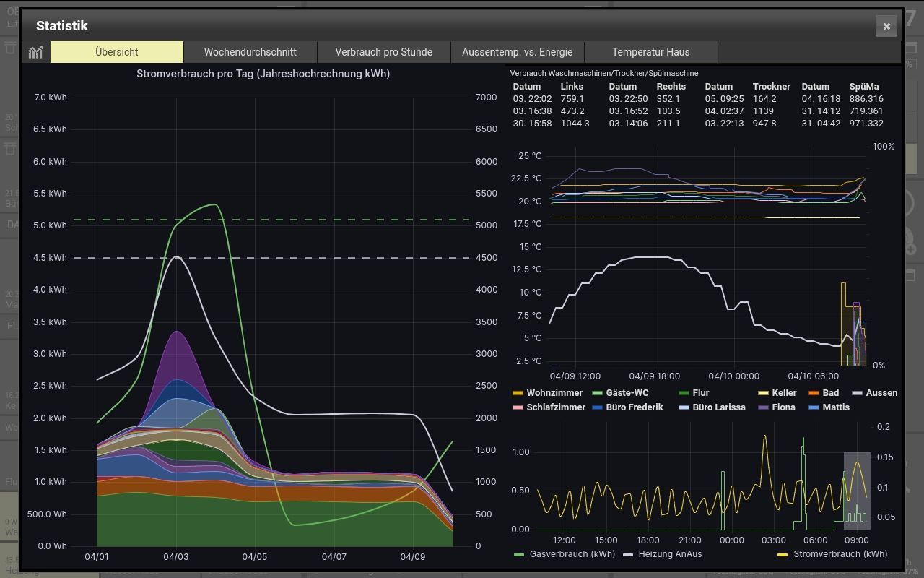This screenshot has width=924, height=578.
Task: Click the 04/03 x-axis label
Action: [x=175, y=557]
